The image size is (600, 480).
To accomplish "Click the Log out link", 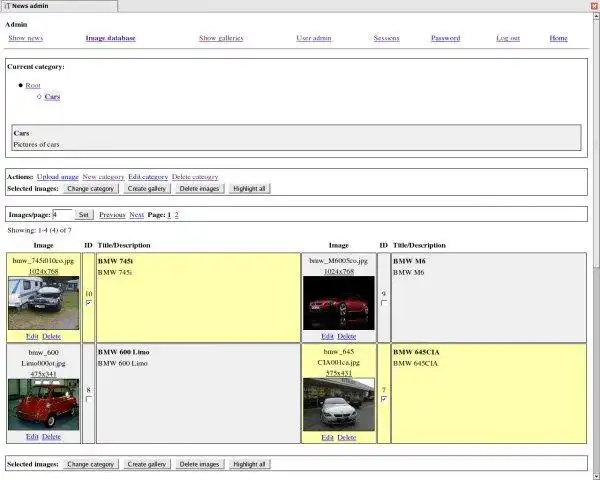I will click(508, 38).
